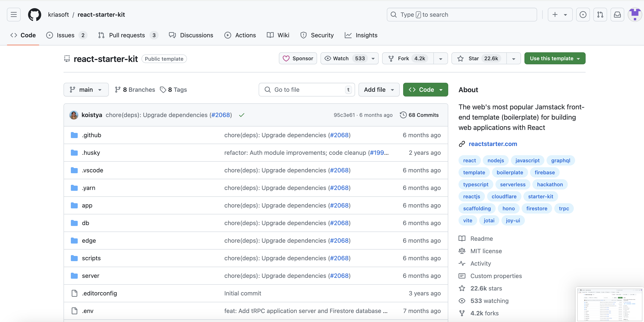This screenshot has width=644, height=322.
Task: Go to GitHub homepage via Octocat logo
Action: pyautogui.click(x=35, y=15)
